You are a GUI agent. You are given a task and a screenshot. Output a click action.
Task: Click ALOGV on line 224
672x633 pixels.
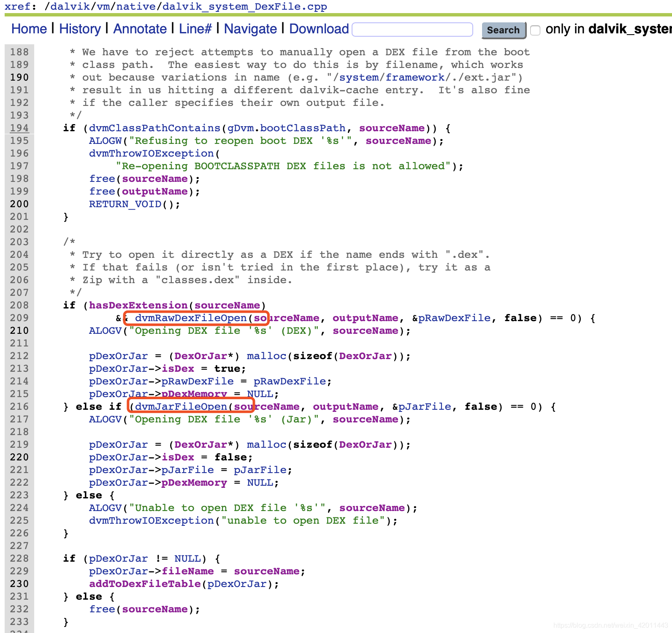(x=106, y=508)
